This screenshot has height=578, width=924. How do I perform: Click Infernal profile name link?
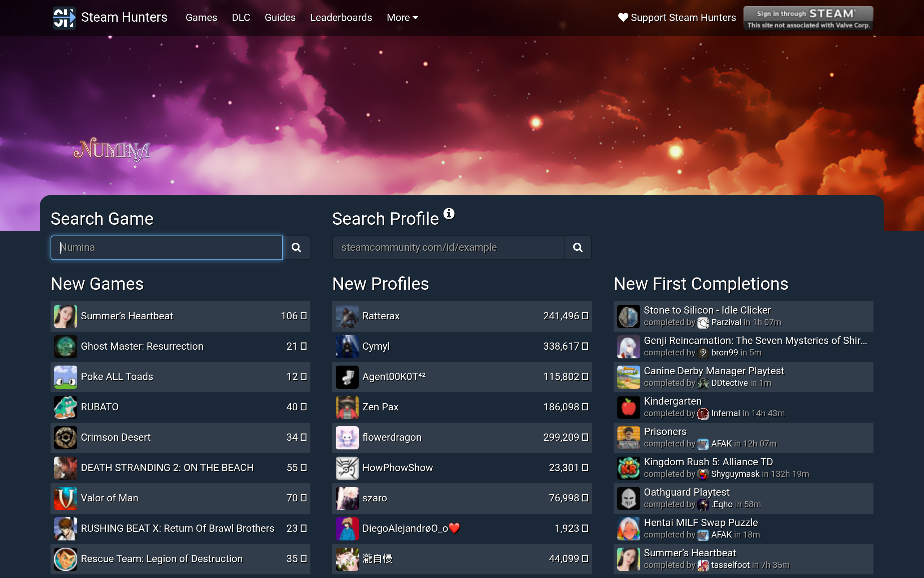(x=725, y=414)
